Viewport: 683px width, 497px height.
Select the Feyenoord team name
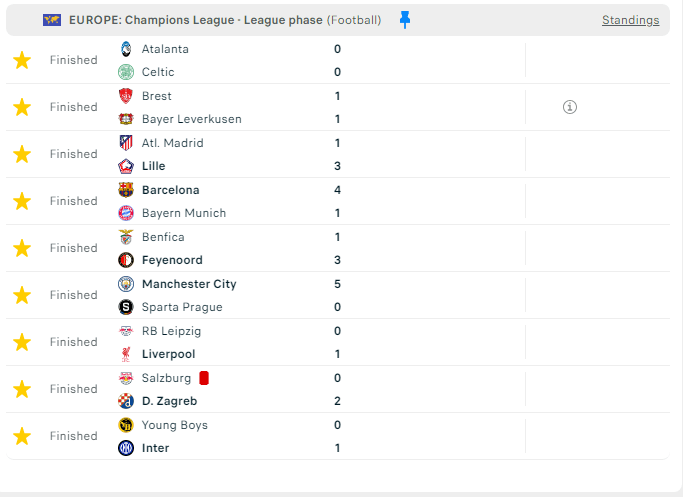[x=172, y=260]
